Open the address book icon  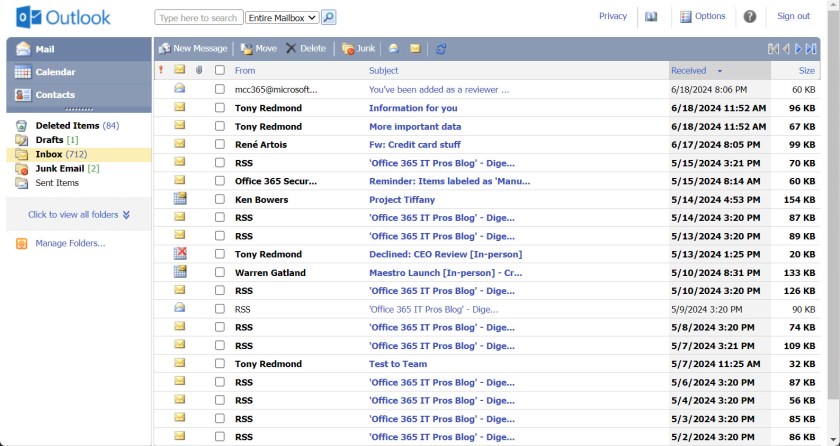[651, 17]
